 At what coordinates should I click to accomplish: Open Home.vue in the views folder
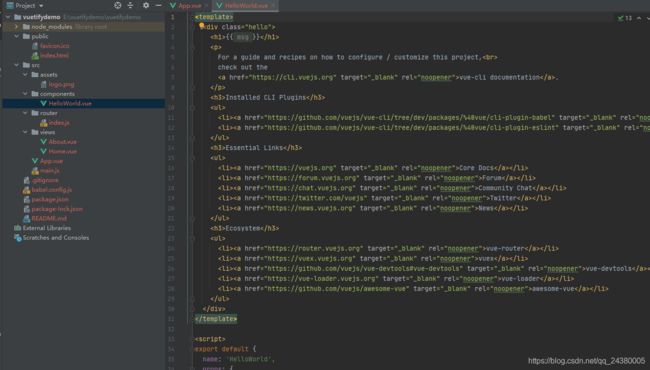pyautogui.click(x=63, y=151)
